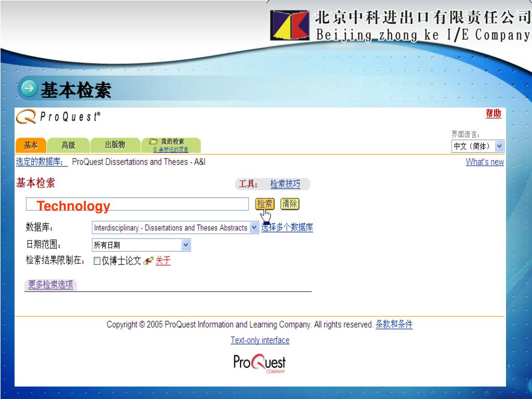Click the 检索 search button
Viewport: 532px width, 399px height.
pos(264,204)
